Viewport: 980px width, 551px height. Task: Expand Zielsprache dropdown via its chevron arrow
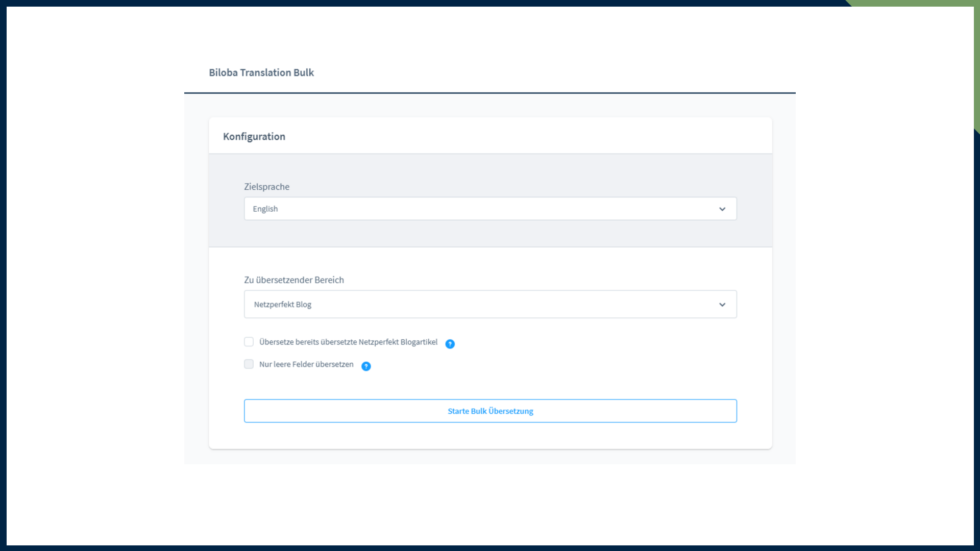pos(722,209)
